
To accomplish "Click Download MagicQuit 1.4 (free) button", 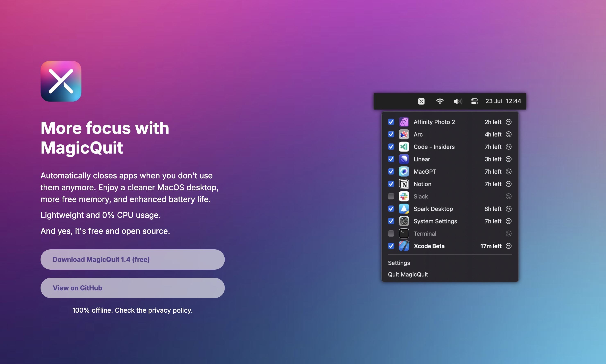I will 132,260.
